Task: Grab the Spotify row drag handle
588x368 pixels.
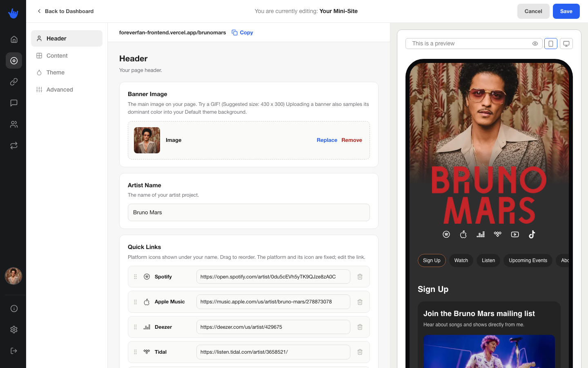Action: click(x=136, y=277)
